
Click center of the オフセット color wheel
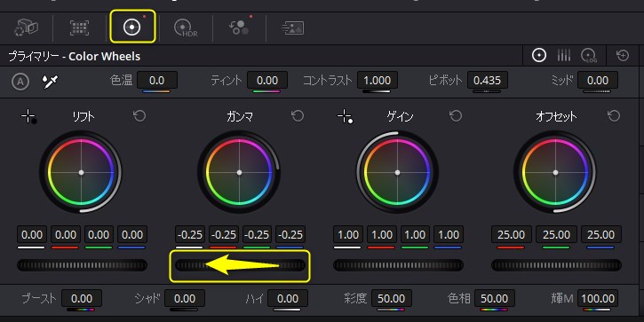coord(555,172)
